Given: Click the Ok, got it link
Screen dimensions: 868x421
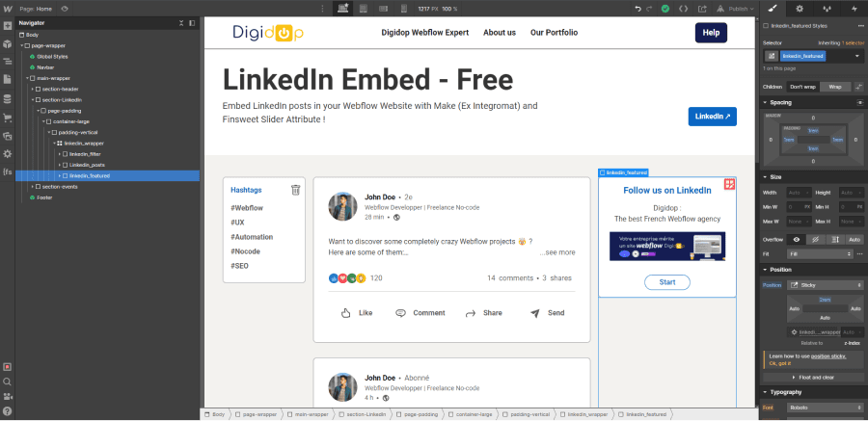Looking at the screenshot, I should [780, 363].
